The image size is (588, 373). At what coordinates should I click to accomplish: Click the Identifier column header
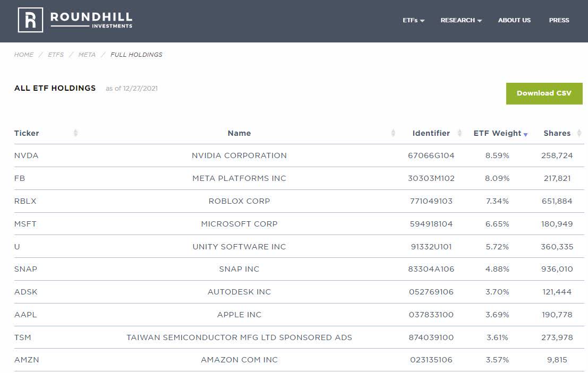[431, 133]
